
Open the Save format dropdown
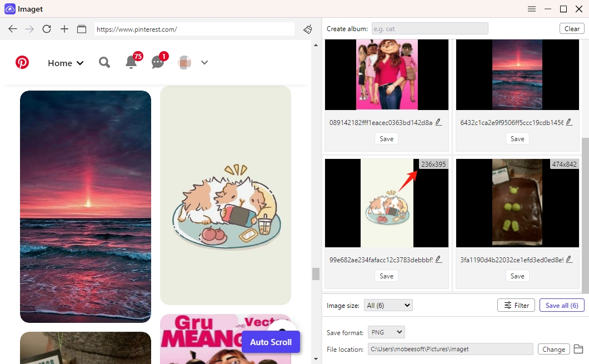coord(386,332)
